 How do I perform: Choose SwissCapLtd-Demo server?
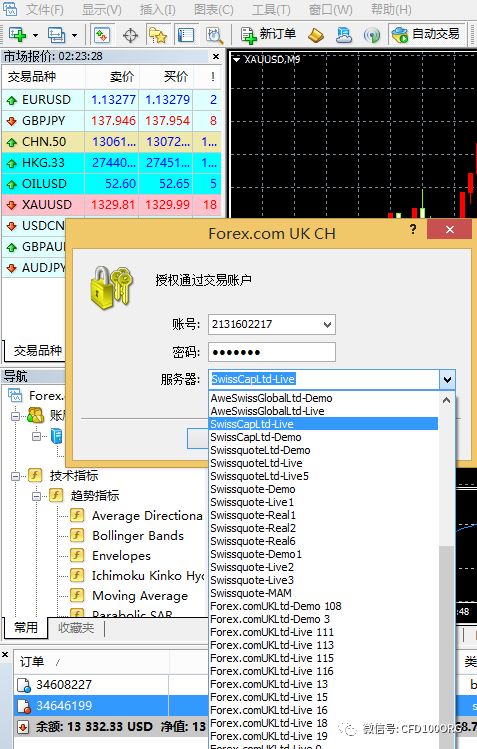coord(324,437)
